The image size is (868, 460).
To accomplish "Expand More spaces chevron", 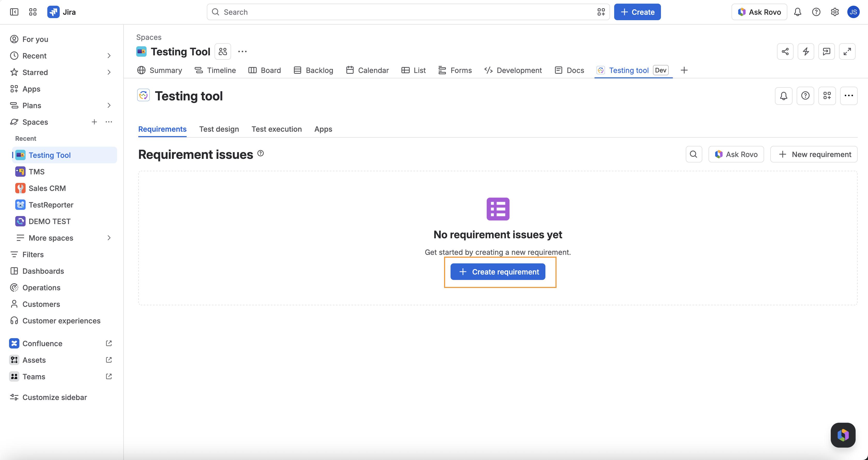I will pos(109,238).
